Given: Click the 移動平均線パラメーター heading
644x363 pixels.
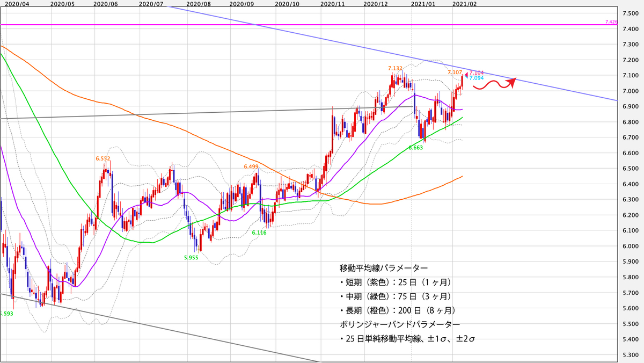Looking at the screenshot, I should pos(384,267).
